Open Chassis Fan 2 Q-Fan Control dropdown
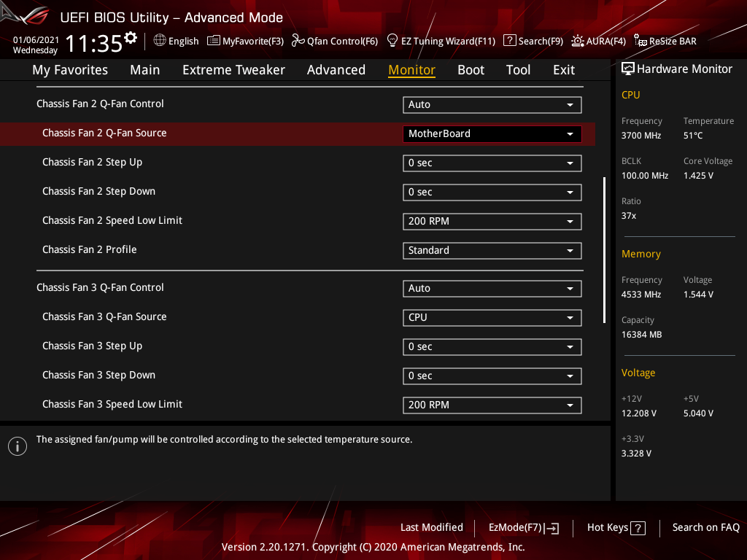Viewport: 747px width, 560px height. click(492, 105)
